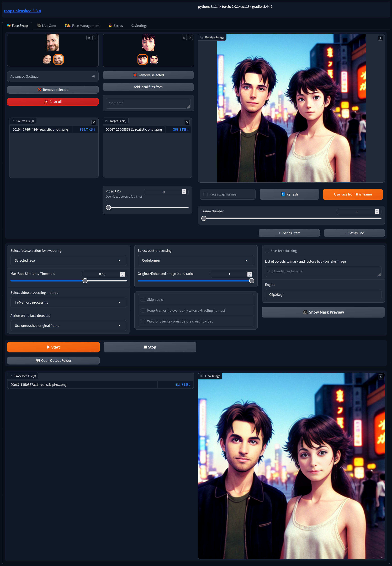Screen dimensions: 392x566
Task: Clear the Target File(s) list
Action: coord(187,122)
